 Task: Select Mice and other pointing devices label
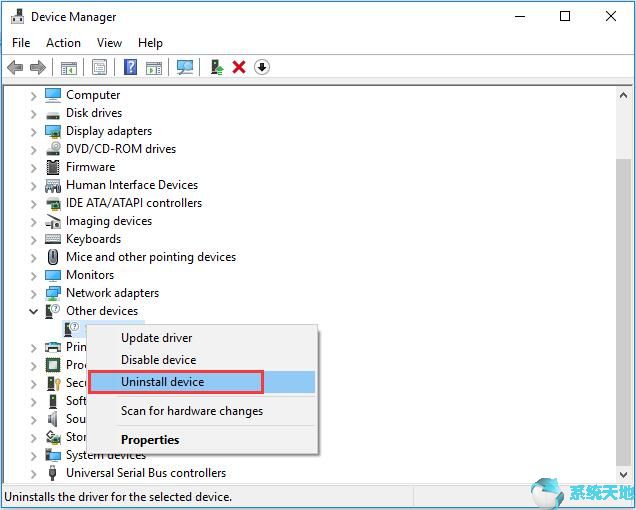[x=151, y=257]
